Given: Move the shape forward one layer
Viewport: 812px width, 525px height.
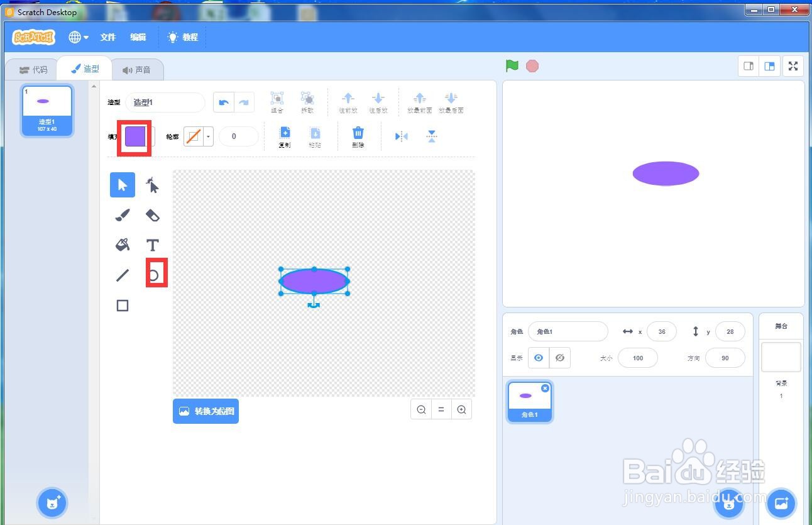Looking at the screenshot, I should tap(348, 102).
